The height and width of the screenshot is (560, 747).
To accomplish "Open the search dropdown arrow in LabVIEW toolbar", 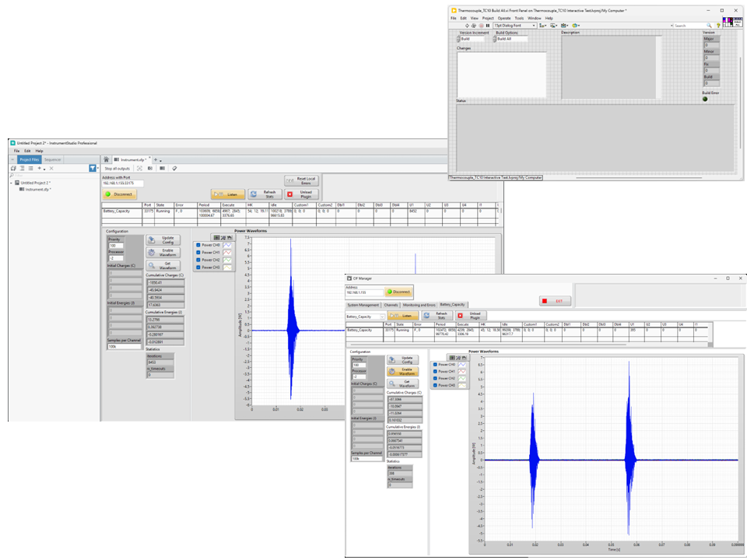I will click(x=672, y=26).
